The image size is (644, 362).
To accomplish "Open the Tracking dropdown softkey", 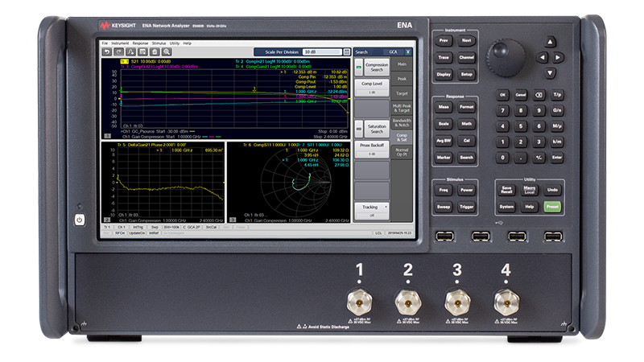I will 372,211.
